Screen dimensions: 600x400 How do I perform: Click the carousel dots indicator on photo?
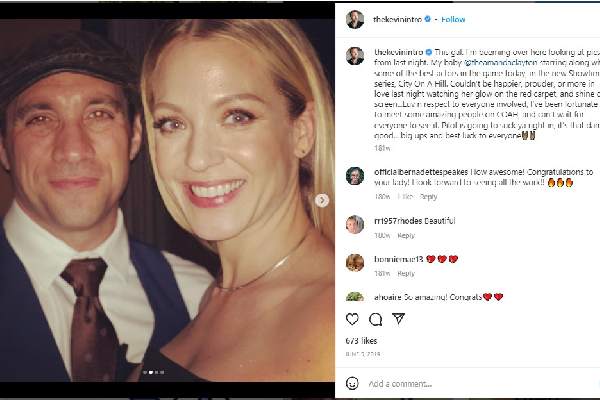tap(153, 372)
